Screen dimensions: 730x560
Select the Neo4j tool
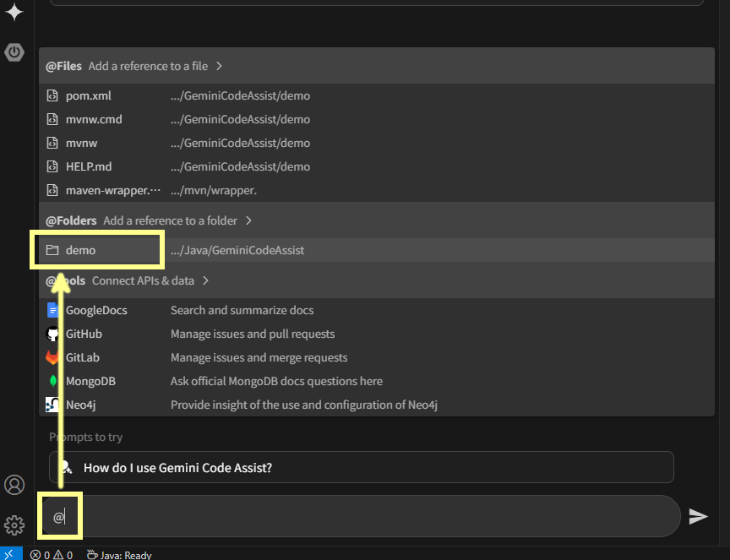click(377, 405)
